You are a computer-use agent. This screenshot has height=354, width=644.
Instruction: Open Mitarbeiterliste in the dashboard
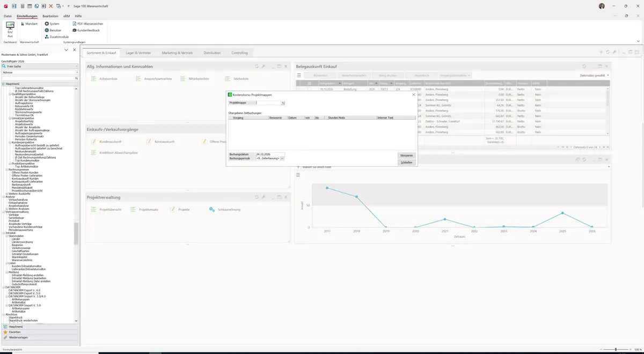[195, 79]
